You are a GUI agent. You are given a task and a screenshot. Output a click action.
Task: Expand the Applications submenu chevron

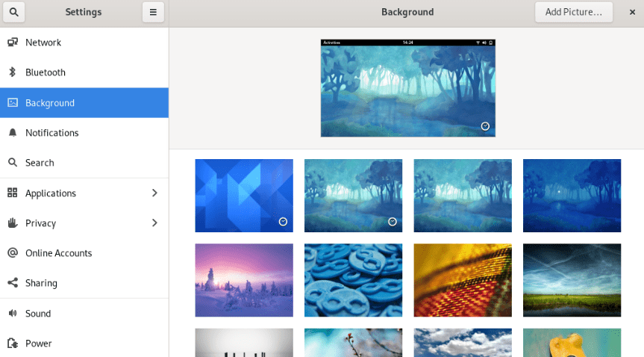click(154, 193)
